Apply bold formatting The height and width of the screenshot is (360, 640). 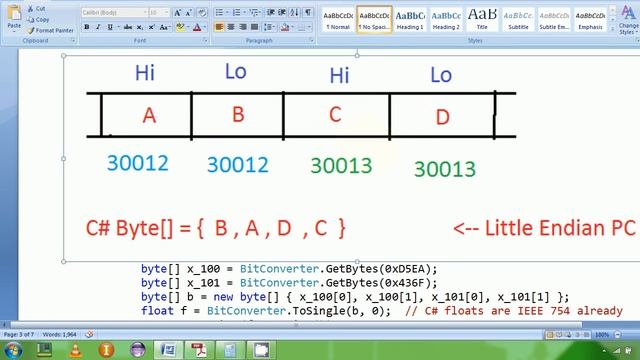tap(87, 27)
